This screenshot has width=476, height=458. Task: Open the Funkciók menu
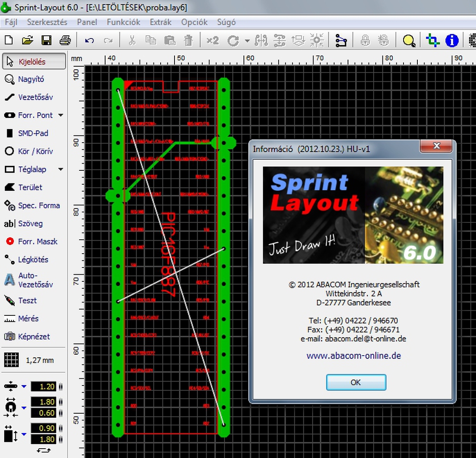tap(123, 22)
